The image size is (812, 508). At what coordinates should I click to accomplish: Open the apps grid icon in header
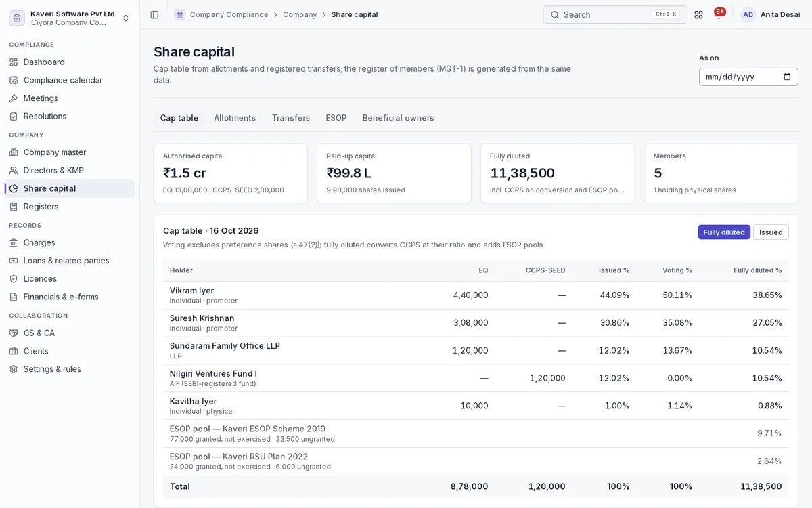(x=698, y=14)
